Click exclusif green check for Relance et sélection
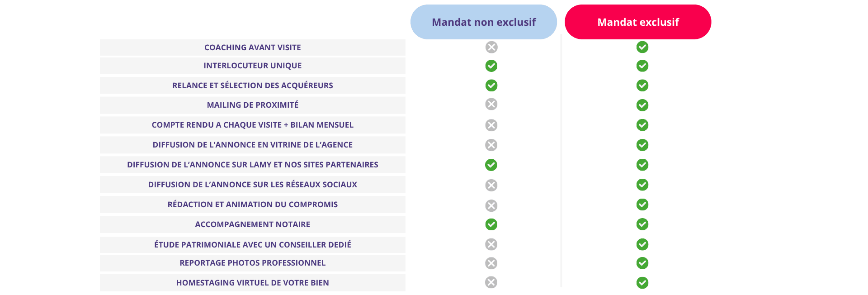 coord(642,85)
